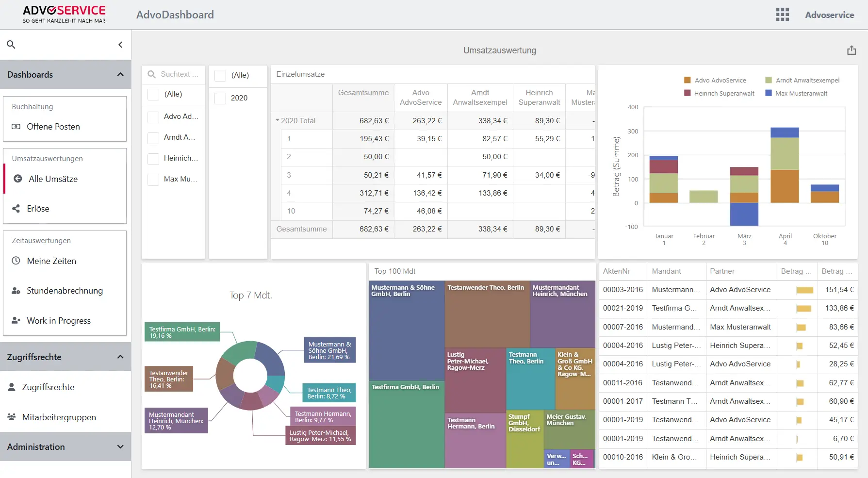The width and height of the screenshot is (868, 478).
Task: Check the Max Musteranwalt filter checkbox
Action: click(x=153, y=179)
